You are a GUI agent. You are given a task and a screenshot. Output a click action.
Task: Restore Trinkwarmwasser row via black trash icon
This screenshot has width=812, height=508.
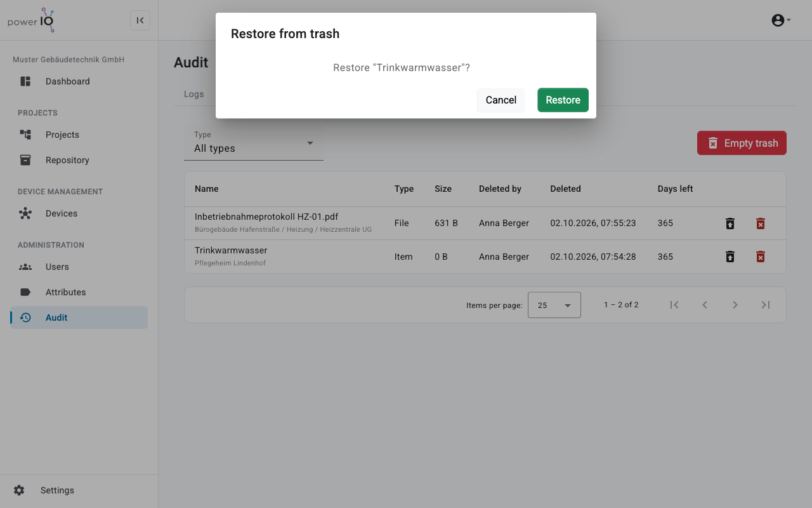(x=730, y=257)
